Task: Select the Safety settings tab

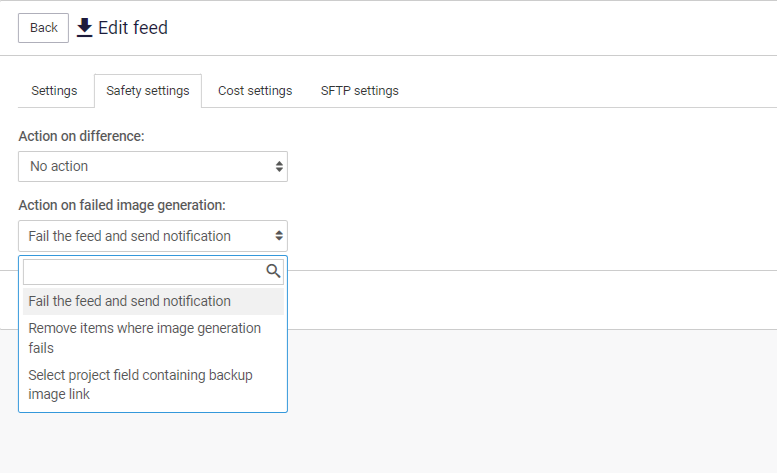Action: (148, 91)
